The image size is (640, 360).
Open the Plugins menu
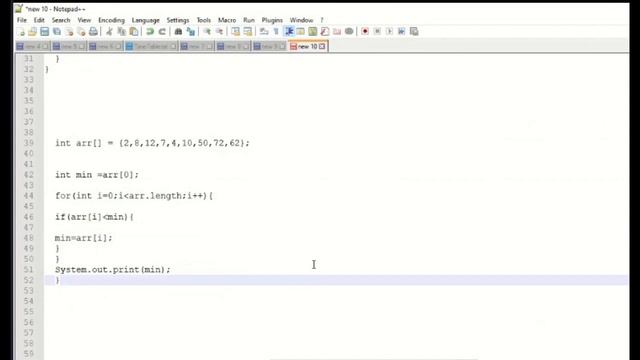272,20
